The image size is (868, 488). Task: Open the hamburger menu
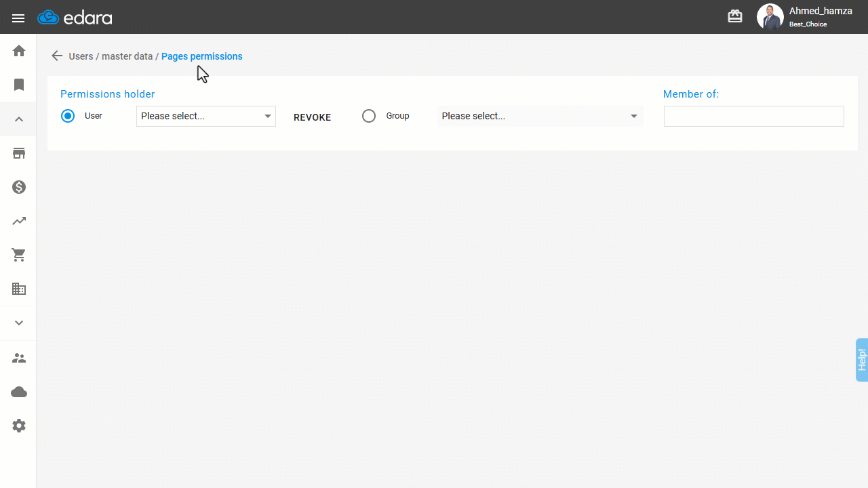(18, 18)
